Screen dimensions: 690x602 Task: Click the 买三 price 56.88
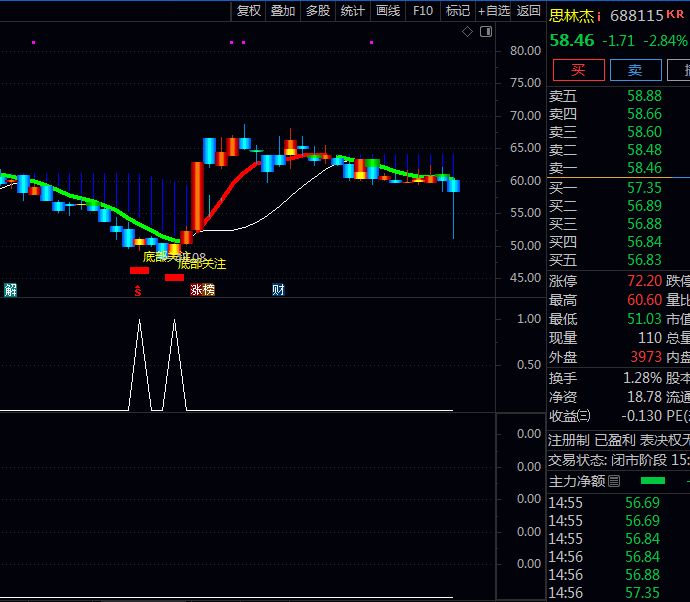pyautogui.click(x=644, y=224)
